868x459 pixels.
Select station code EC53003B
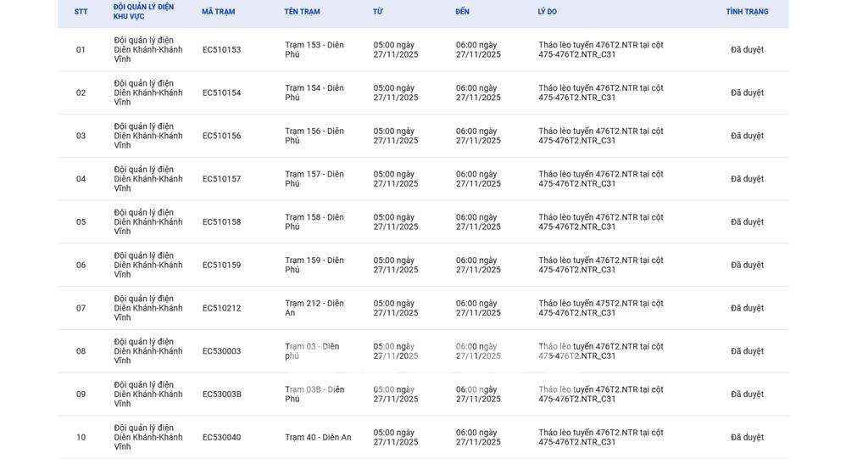(221, 395)
